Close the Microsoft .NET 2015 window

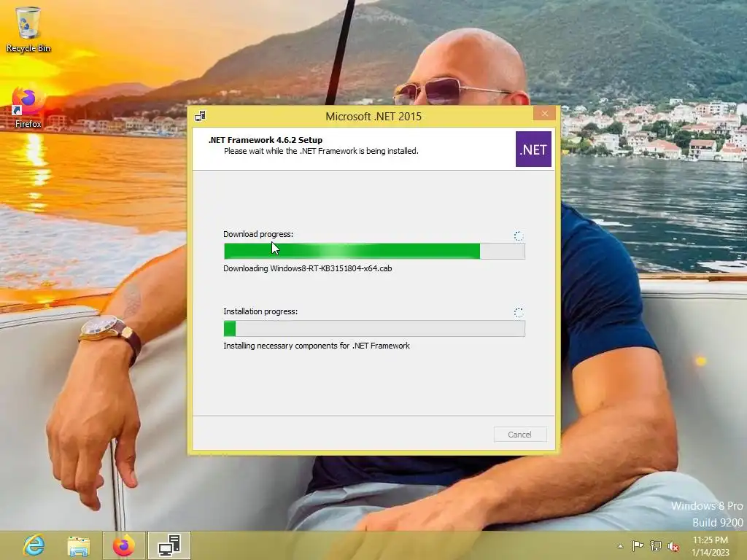click(x=544, y=113)
